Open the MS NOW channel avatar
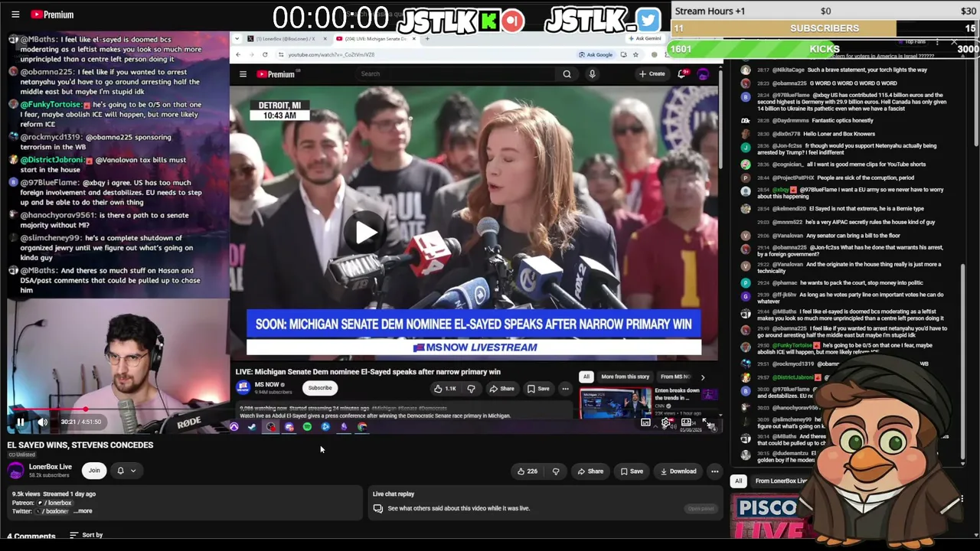Image resolution: width=980 pixels, height=551 pixels. pos(244,388)
